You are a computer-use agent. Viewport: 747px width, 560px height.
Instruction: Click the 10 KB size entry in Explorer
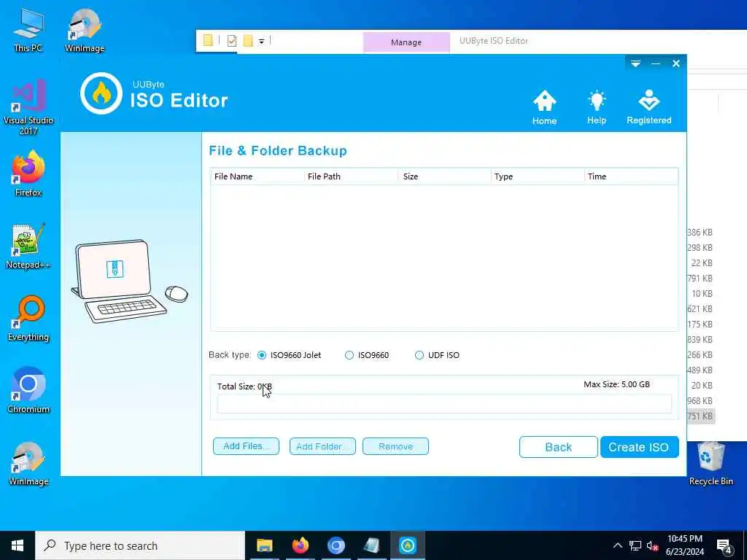703,293
